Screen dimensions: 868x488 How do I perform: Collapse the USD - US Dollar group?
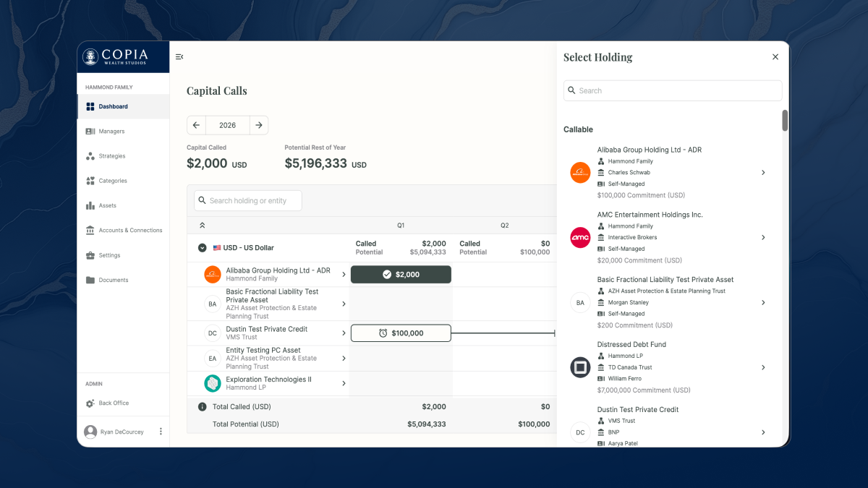(203, 248)
